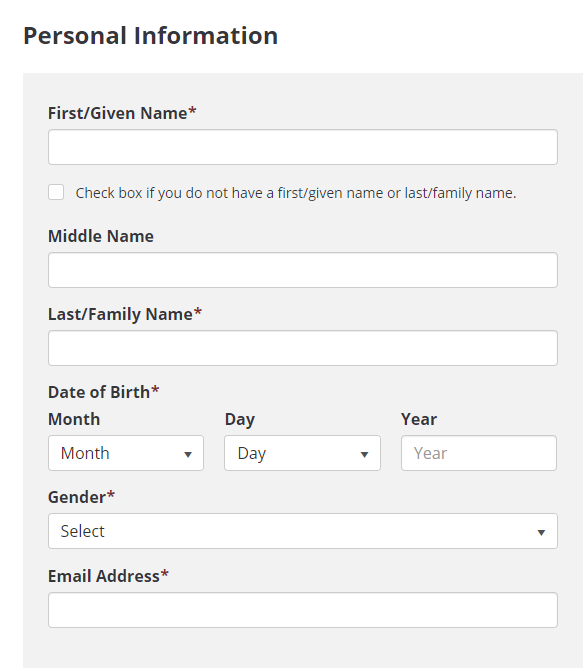Screen dimensions: 584x671
Task: Click the 'Personal Information' heading
Action: point(151,36)
